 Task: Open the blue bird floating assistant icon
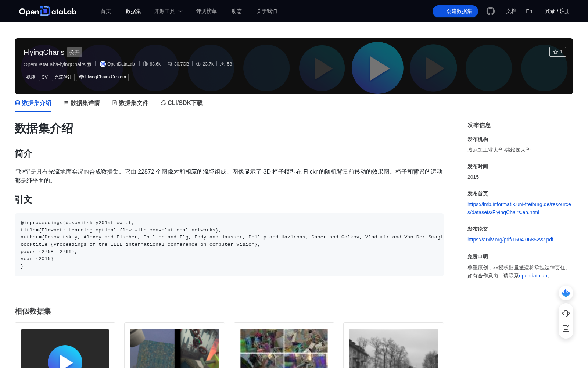[x=566, y=293]
